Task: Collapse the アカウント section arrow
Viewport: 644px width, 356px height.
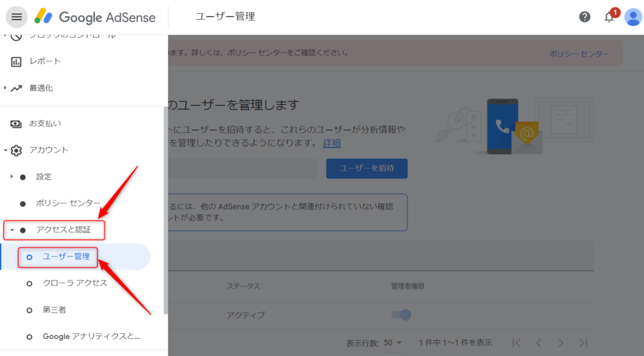Action: (x=5, y=150)
